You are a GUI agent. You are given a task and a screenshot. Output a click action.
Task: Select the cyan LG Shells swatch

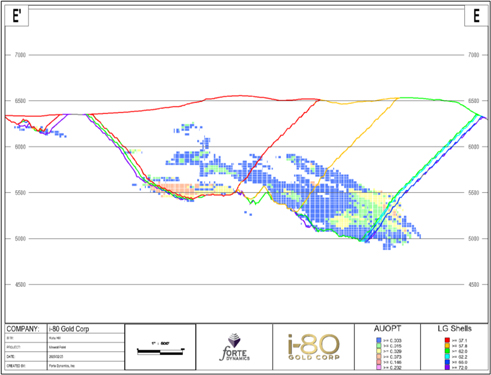click(447, 357)
